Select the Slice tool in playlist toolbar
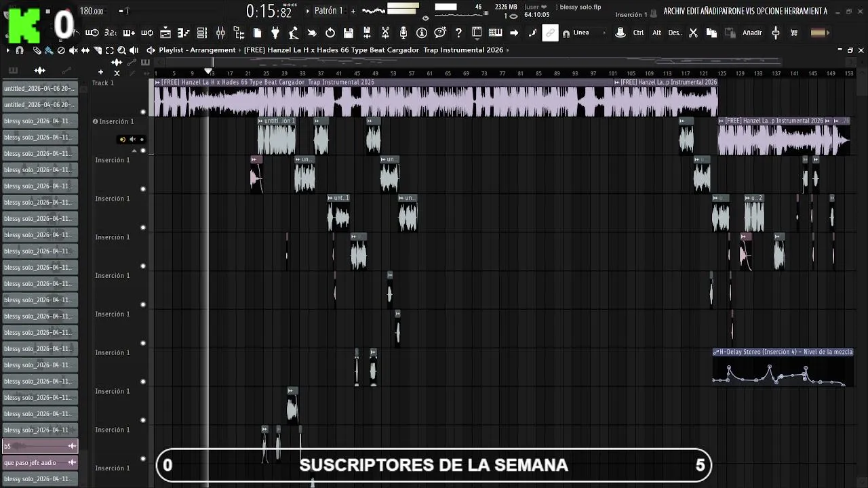This screenshot has height=488, width=868. tap(98, 50)
